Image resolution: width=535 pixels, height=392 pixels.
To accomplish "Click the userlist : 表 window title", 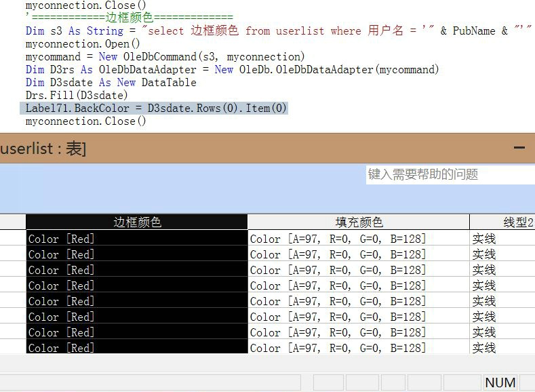I will point(43,149).
